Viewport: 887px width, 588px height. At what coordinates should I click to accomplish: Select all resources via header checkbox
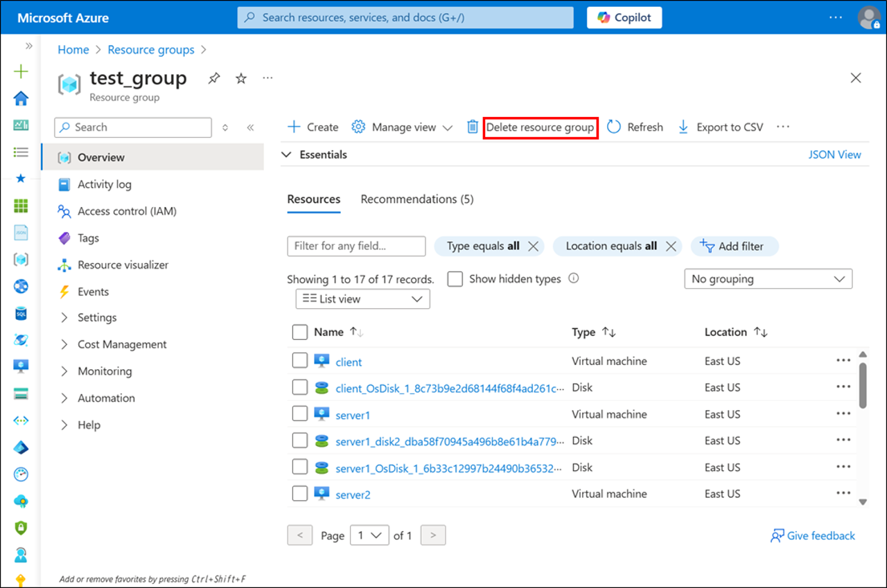pyautogui.click(x=299, y=332)
